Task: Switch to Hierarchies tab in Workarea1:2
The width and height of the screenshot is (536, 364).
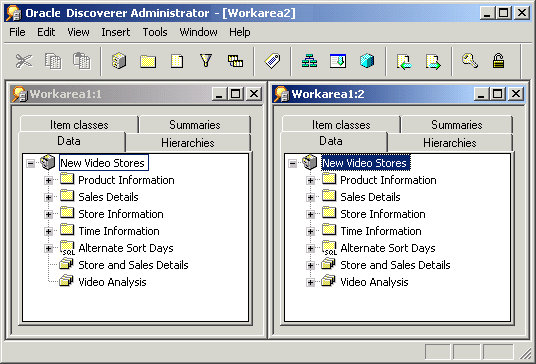Action: coord(450,142)
